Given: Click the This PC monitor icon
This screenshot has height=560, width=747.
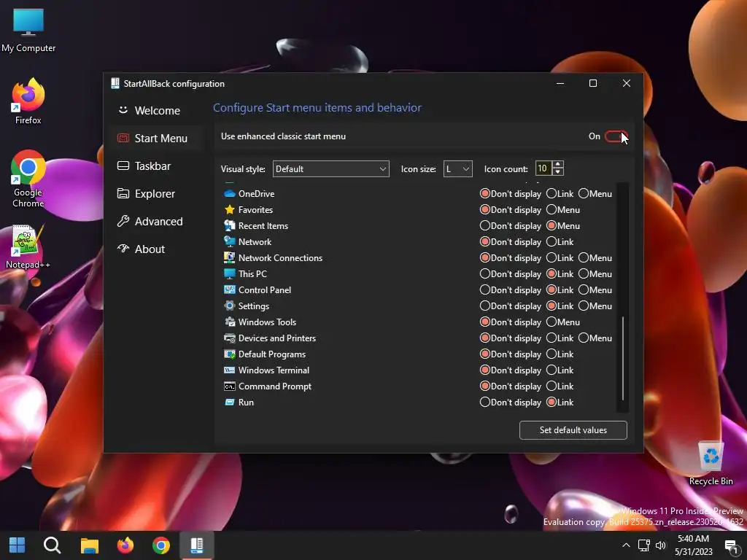Looking at the screenshot, I should pyautogui.click(x=230, y=274).
